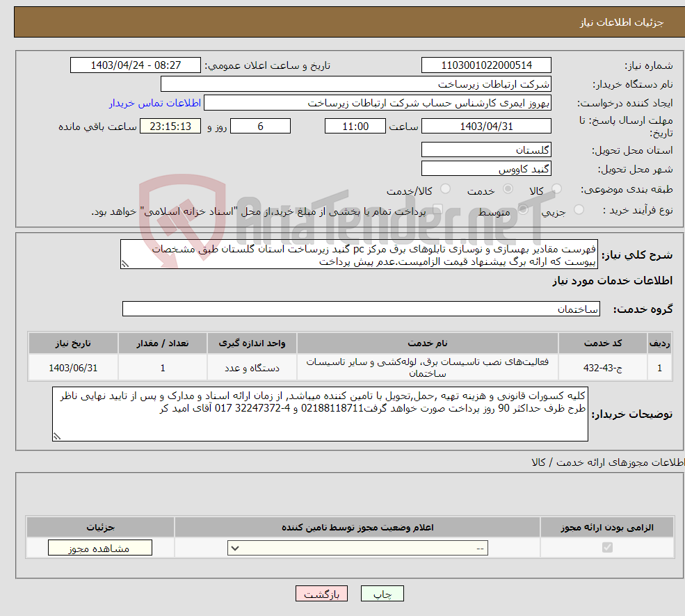Click service code cell ج-43-432
The width and height of the screenshot is (685, 616).
click(x=602, y=368)
